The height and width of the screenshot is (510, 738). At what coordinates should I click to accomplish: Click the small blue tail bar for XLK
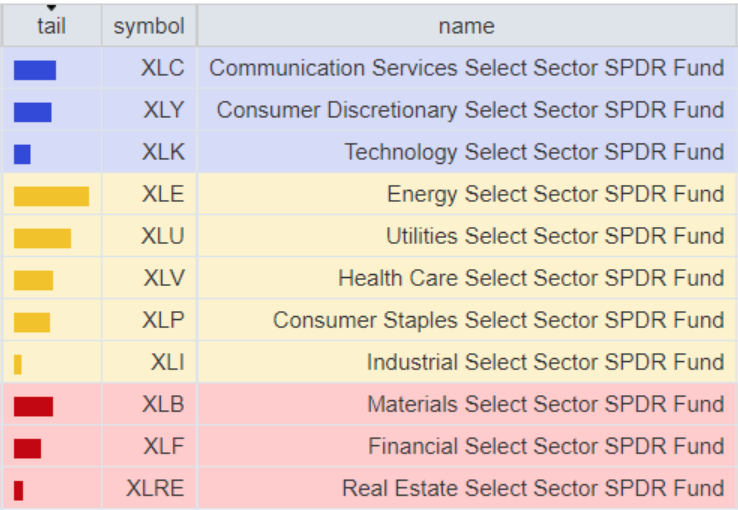tap(22, 153)
